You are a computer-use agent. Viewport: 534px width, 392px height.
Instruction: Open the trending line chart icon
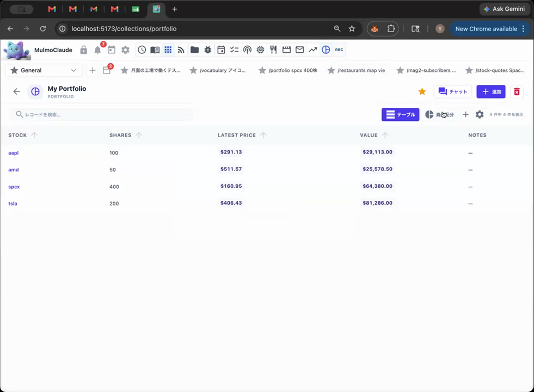click(x=312, y=50)
